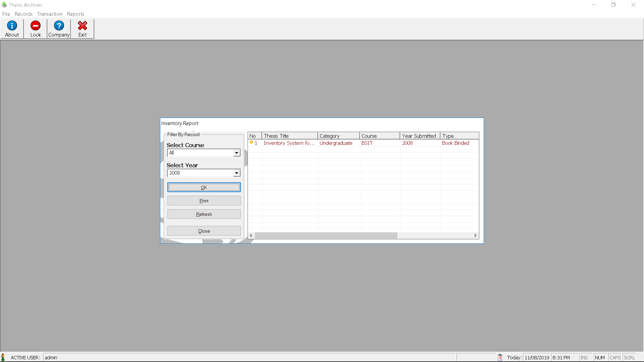Click the red Exit icon
The image size is (644, 362).
coord(83,26)
